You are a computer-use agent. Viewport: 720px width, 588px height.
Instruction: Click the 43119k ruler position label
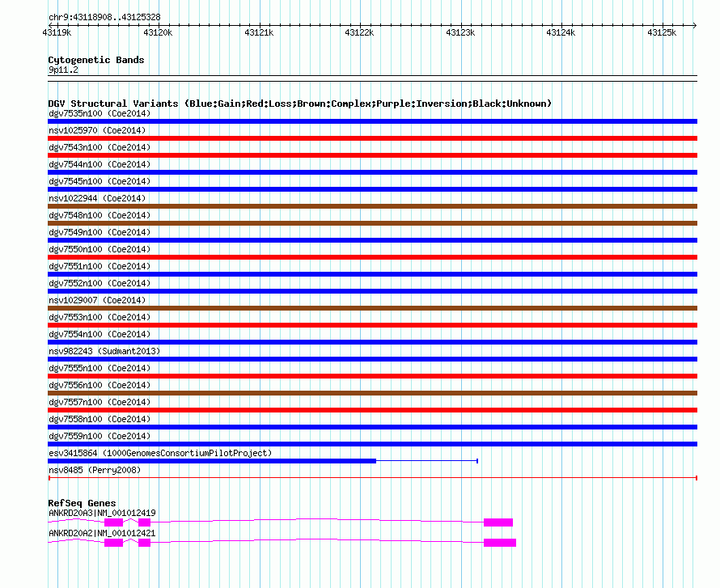[x=57, y=33]
